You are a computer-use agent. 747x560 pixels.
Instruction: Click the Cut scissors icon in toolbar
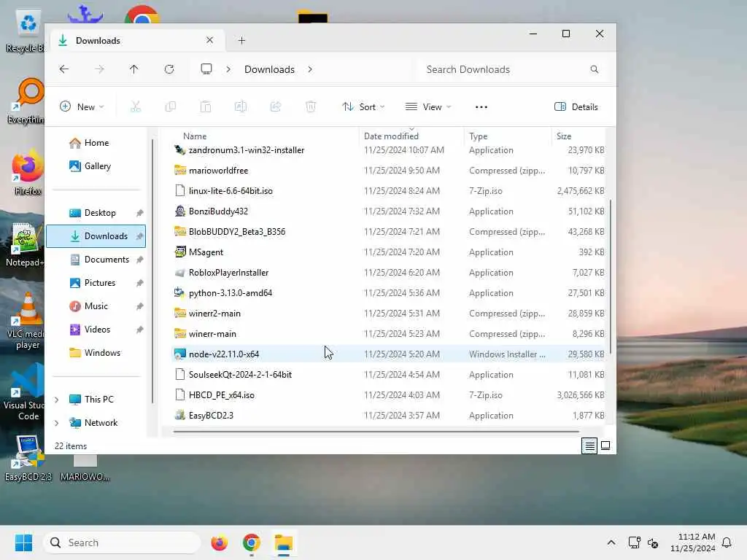[136, 106]
